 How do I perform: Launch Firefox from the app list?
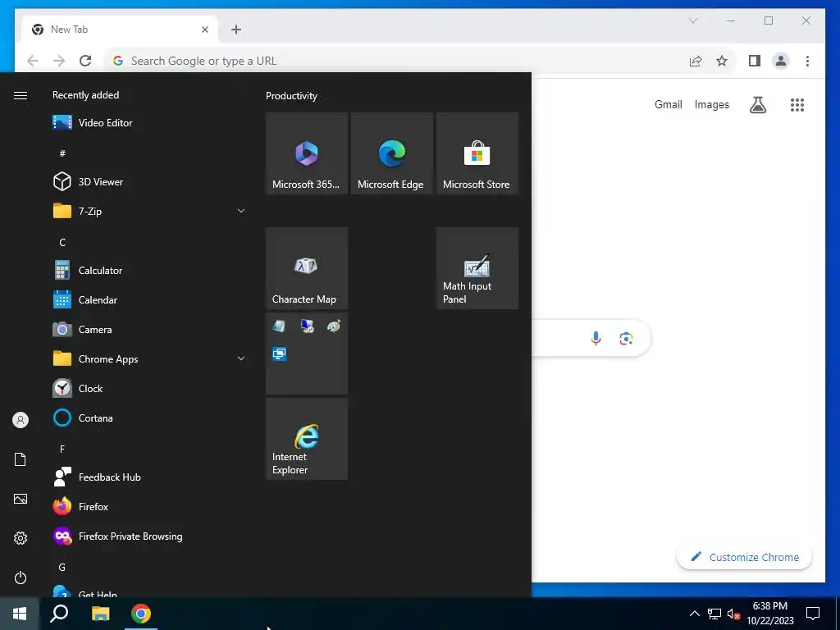pyautogui.click(x=148, y=506)
